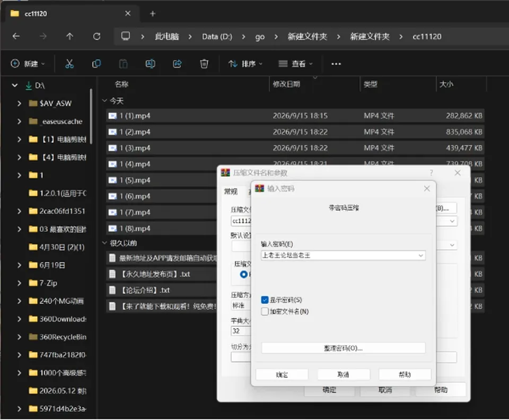The height and width of the screenshot is (420, 509).
Task: Enable the 加密文件名(N) checkbox
Action: pos(265,312)
